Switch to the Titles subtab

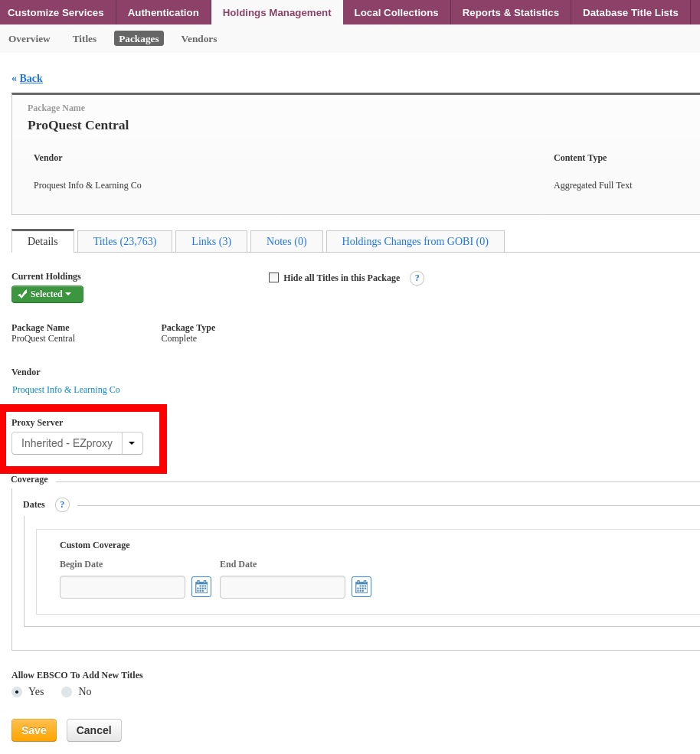click(85, 39)
